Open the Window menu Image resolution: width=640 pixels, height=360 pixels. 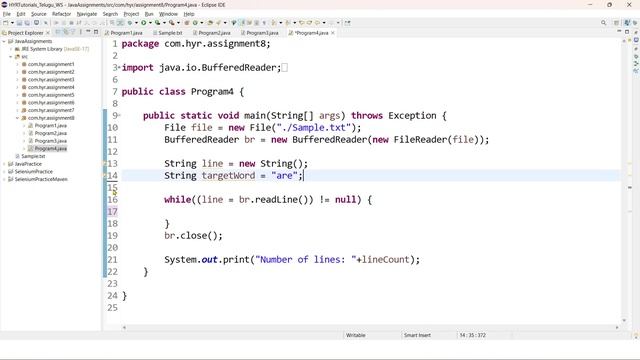pyautogui.click(x=168, y=14)
